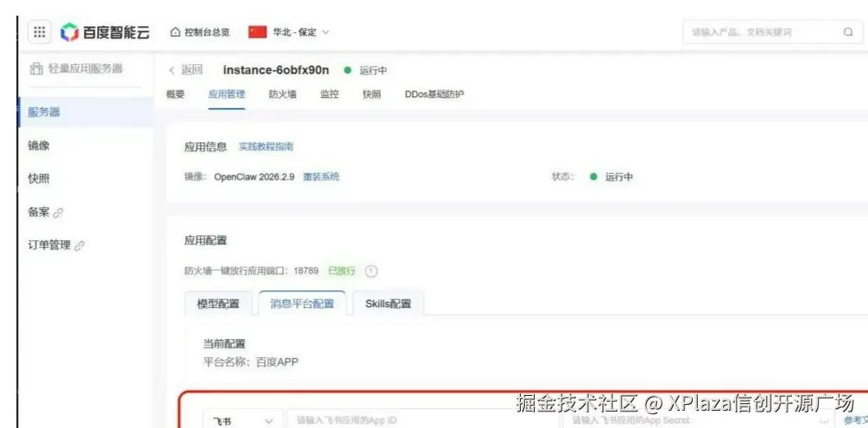Select 快照 in the sidebar
Screen dimensions: 868x428
tap(39, 179)
